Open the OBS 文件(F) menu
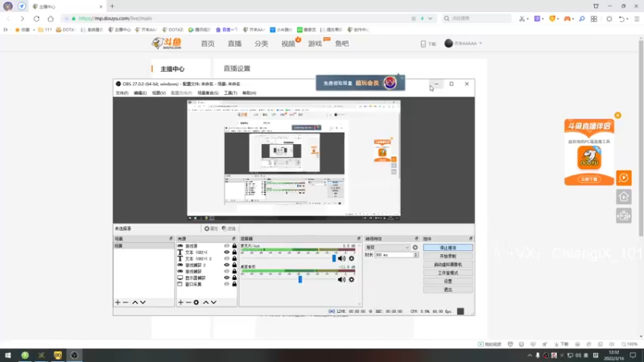Viewport: 644px width, 362px height. [122, 93]
